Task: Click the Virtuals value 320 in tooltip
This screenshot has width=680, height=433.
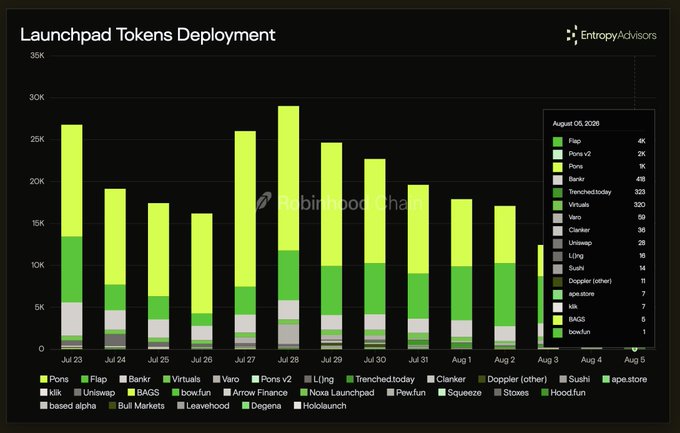Action: (639, 205)
